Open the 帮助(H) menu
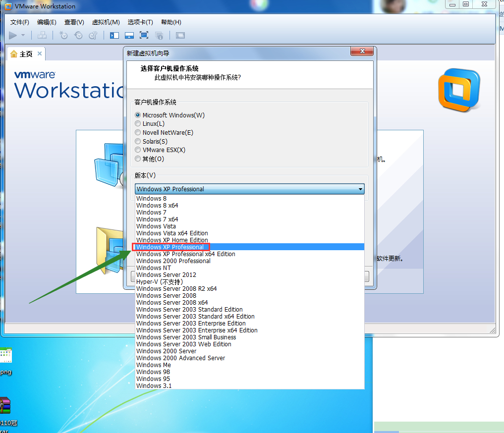This screenshot has height=433, width=504. (x=171, y=22)
